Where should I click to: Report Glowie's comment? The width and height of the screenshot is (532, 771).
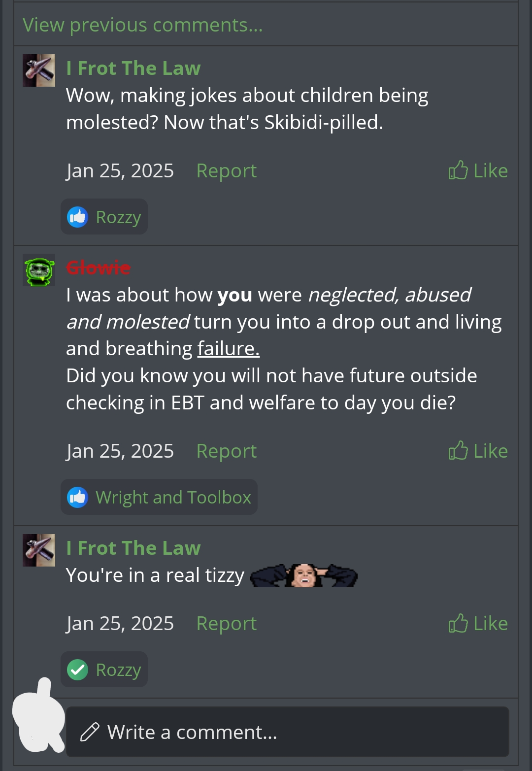point(226,450)
